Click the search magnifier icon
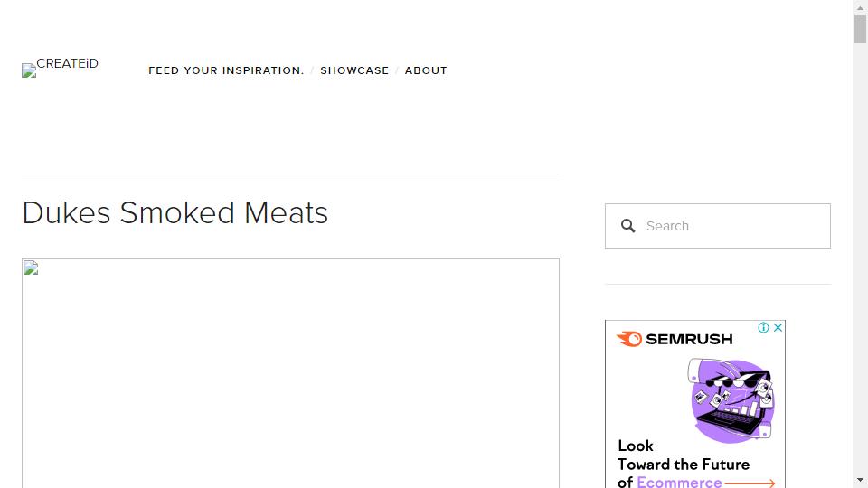The width and height of the screenshot is (868, 488). 627,226
